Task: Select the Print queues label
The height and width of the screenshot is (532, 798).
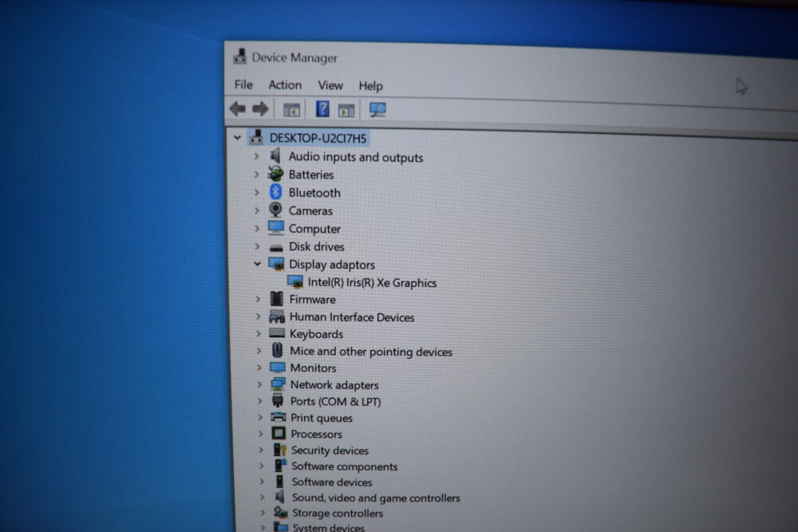Action: 322,418
